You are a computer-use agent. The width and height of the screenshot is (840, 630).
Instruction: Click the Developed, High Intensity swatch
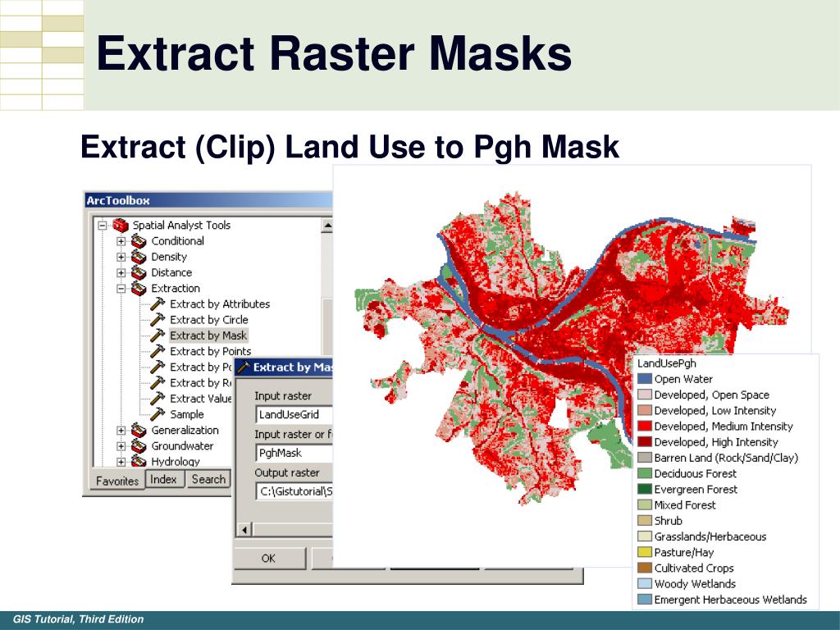pos(645,442)
